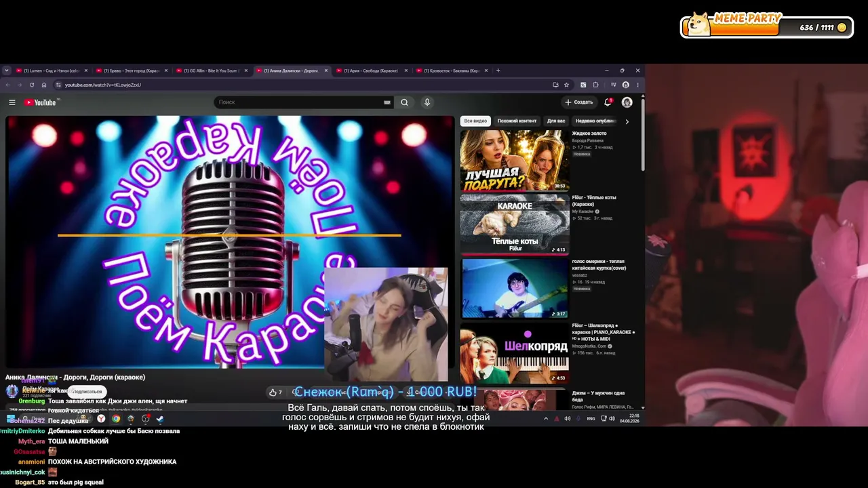Image resolution: width=868 pixels, height=488 pixels.
Task: Click video title 'Аника Далински - Дороги, Дороги'
Action: click(75, 378)
